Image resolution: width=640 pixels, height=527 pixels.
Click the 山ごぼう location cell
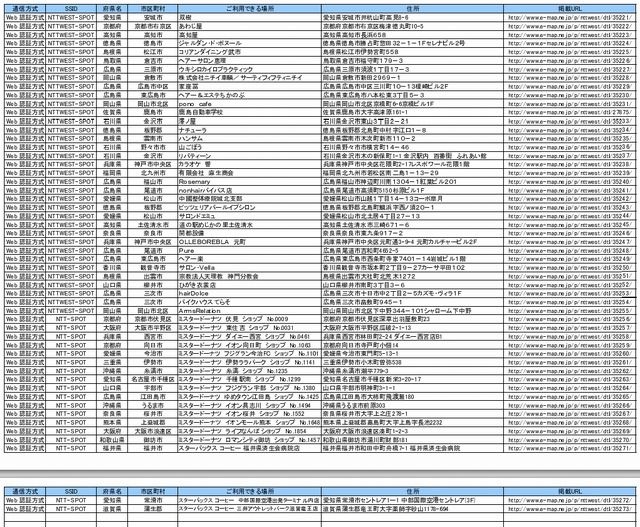click(249, 147)
